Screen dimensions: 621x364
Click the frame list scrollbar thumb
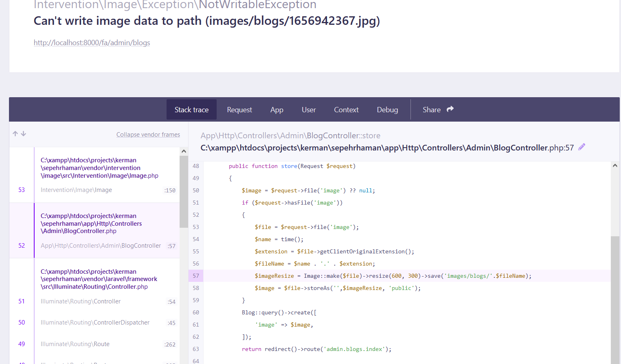[x=184, y=192]
